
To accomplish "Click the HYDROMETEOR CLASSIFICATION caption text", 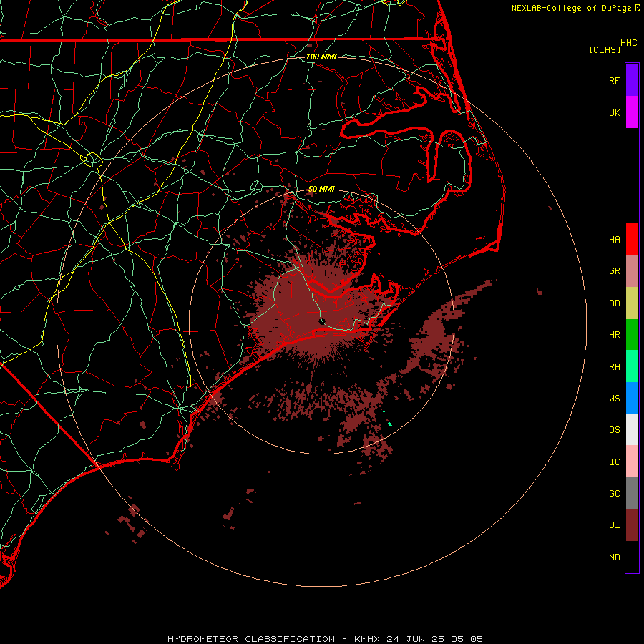I will coord(251,639).
